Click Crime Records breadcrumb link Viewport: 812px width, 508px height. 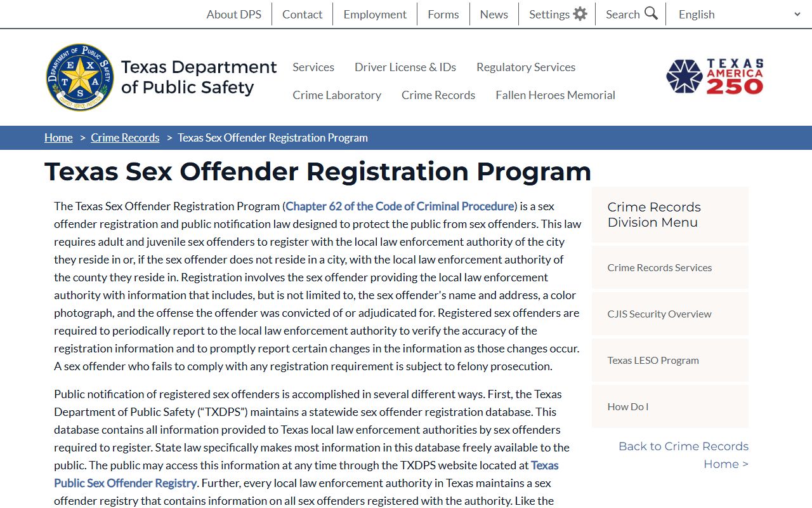(125, 138)
